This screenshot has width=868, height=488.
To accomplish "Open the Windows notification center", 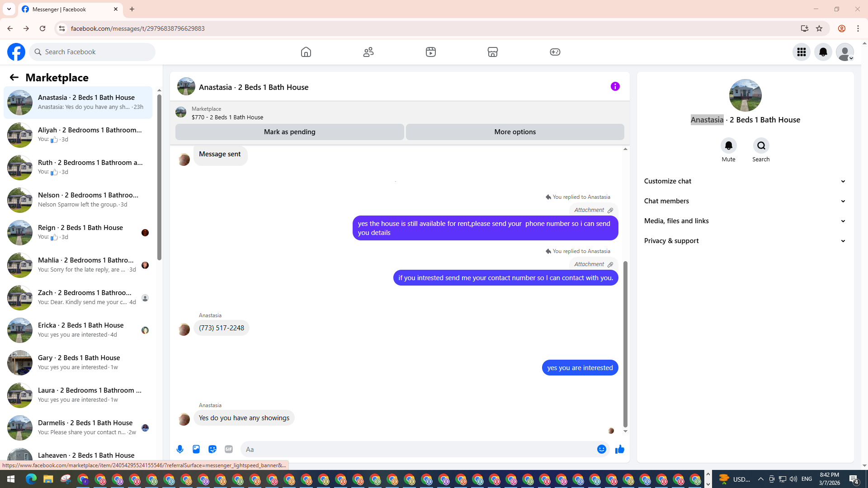I will [854, 479].
